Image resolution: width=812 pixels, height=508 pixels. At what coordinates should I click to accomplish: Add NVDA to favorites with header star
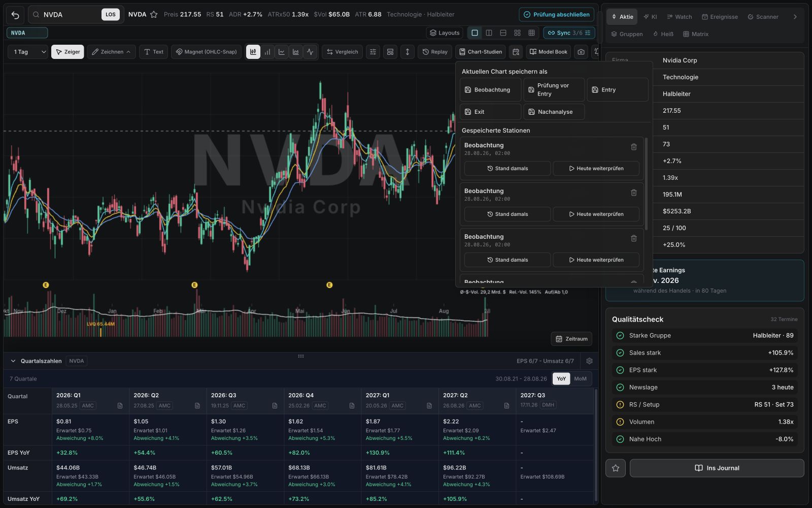click(x=154, y=15)
